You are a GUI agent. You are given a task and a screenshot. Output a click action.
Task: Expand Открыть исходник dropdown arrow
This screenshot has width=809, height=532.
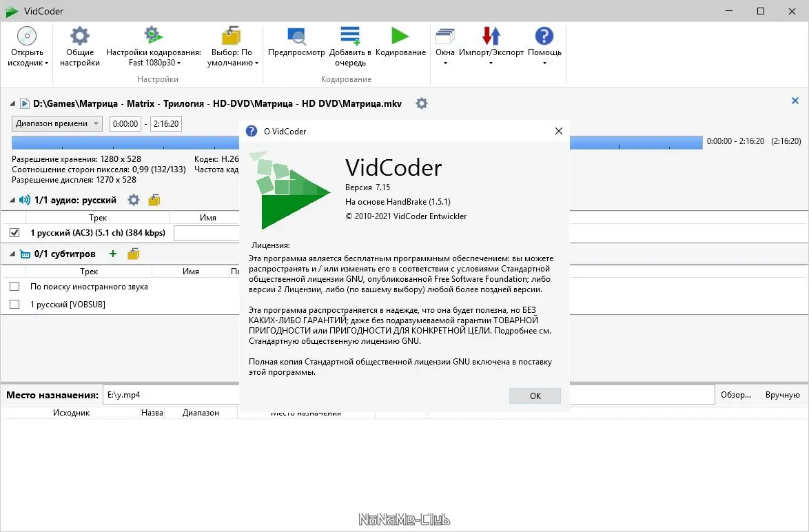46,63
